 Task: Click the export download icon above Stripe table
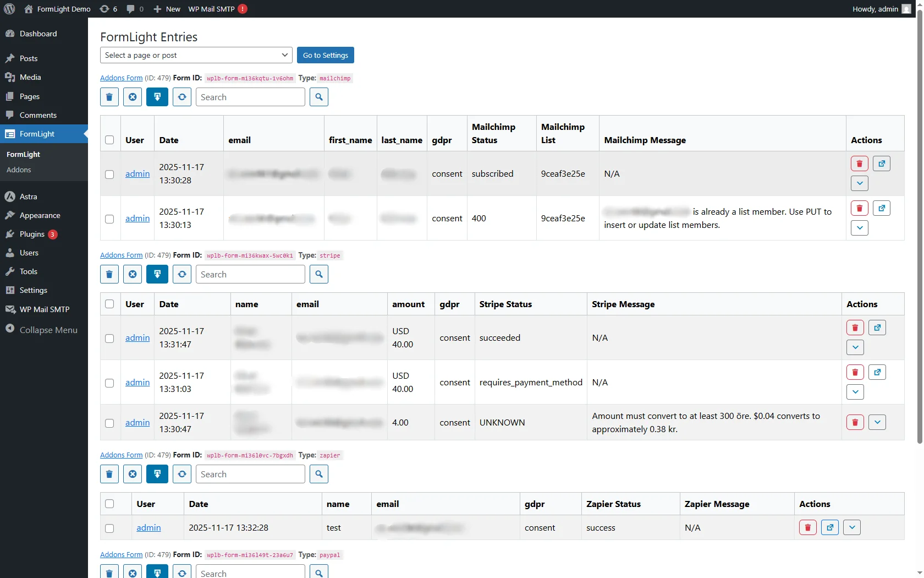[157, 274]
